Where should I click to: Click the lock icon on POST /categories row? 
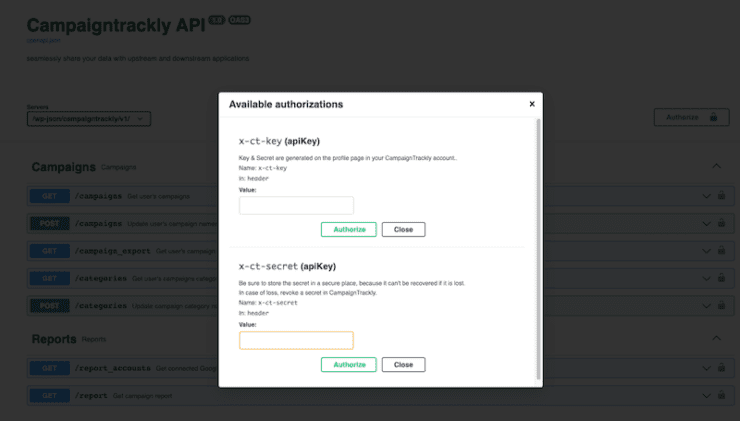pyautogui.click(x=721, y=305)
